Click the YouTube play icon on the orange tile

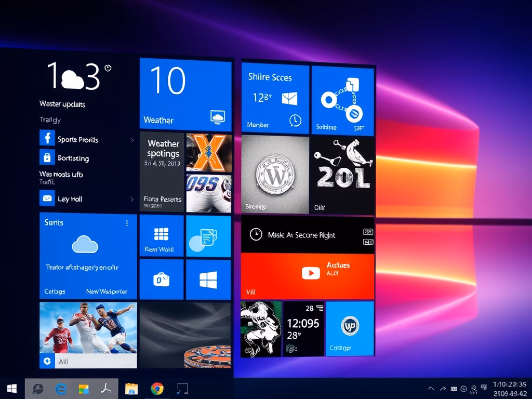click(x=311, y=272)
